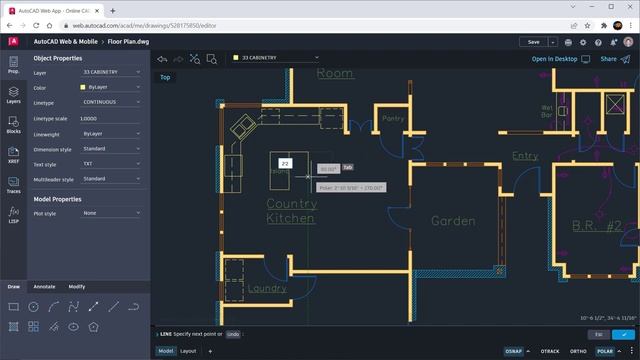The height and width of the screenshot is (360, 640).
Task: Expand the POLAR options arrow
Action: click(x=619, y=351)
